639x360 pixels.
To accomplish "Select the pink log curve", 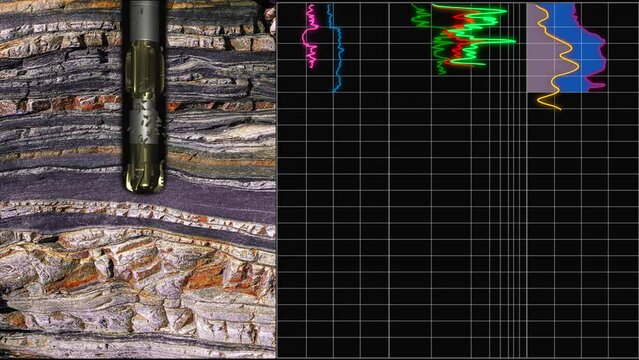I will (x=310, y=36).
